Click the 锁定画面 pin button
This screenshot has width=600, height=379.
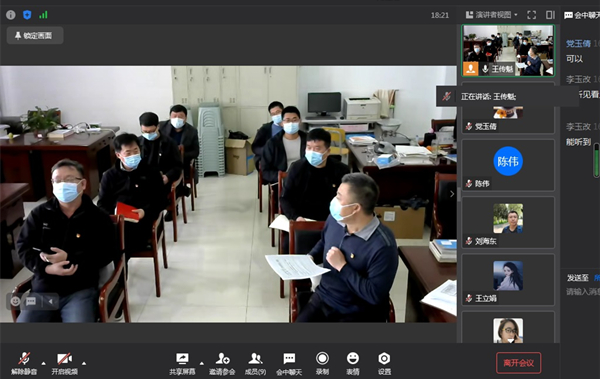(35, 36)
